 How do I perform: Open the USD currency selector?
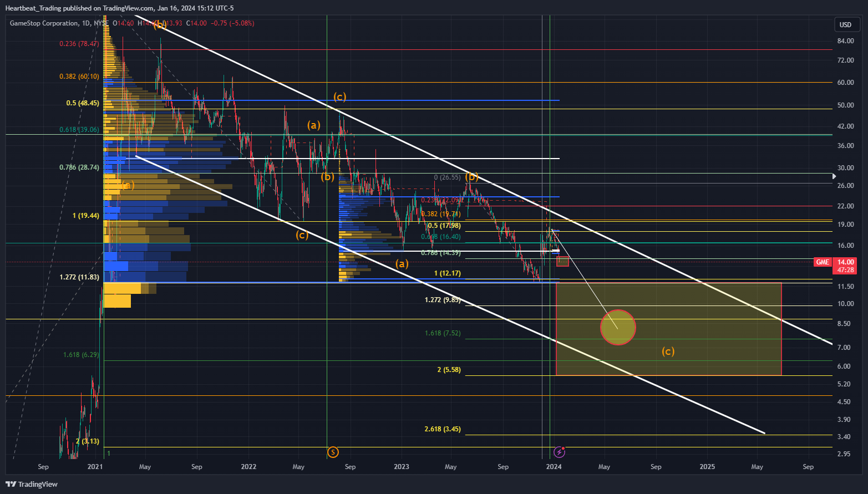(x=846, y=24)
